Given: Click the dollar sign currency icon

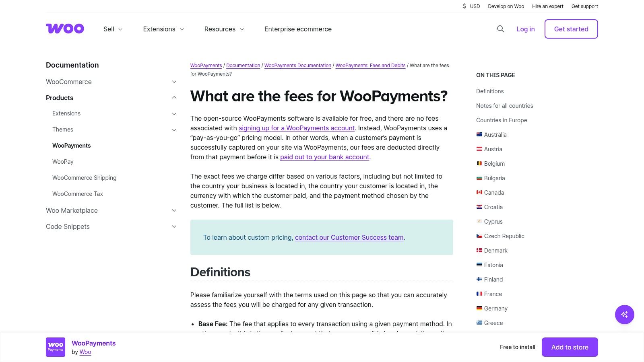Looking at the screenshot, I should 464,6.
